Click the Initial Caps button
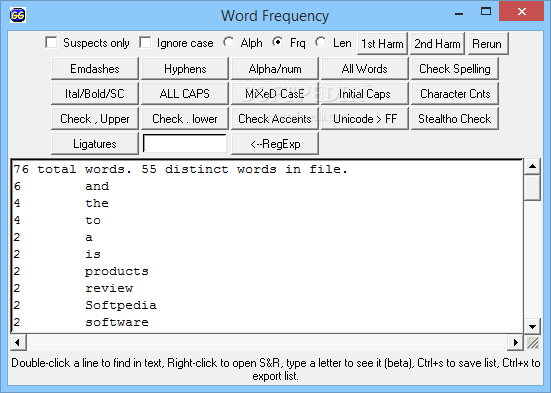 pos(365,94)
